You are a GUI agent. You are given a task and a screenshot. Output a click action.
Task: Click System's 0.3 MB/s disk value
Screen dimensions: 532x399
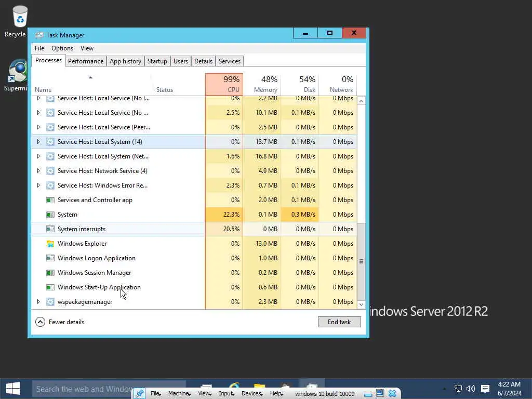[x=303, y=215]
